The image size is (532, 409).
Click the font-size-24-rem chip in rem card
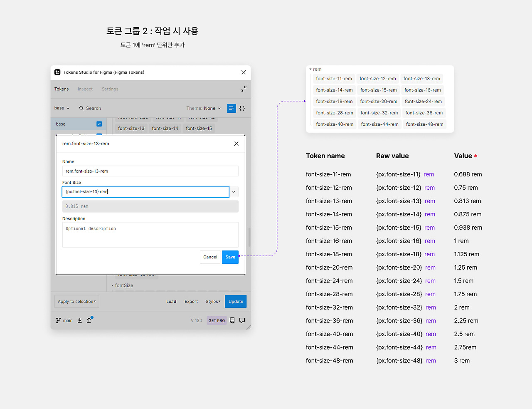[424, 102]
